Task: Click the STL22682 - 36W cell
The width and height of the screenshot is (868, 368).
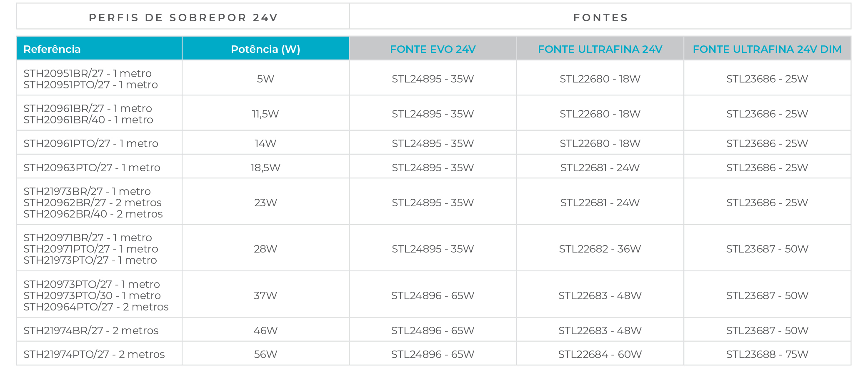Action: click(x=600, y=249)
